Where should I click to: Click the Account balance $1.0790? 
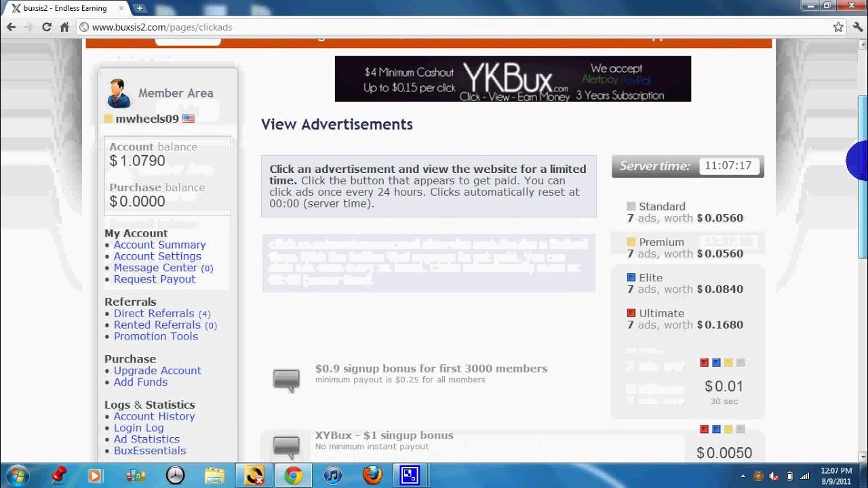[137, 161]
